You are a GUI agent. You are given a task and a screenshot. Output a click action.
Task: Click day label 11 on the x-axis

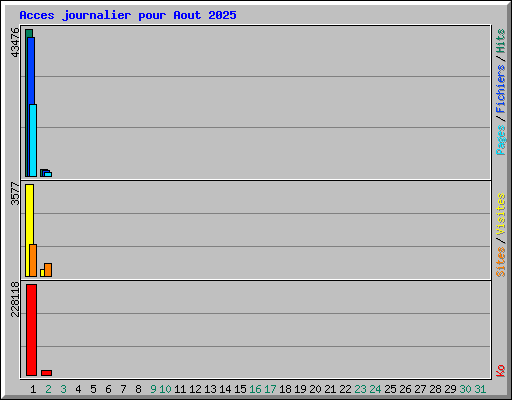pos(180,389)
